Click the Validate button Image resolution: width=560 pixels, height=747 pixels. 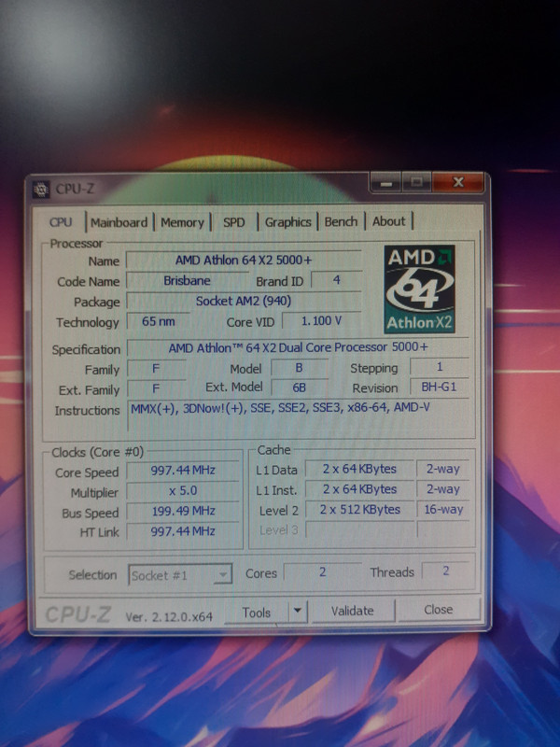coord(353,611)
